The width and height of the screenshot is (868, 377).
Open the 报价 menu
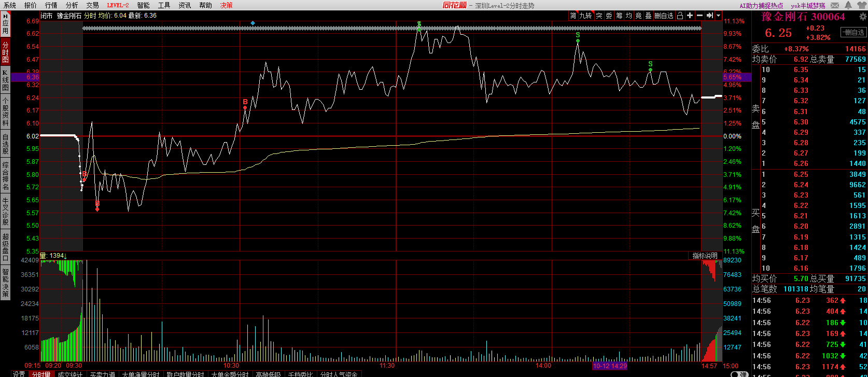tap(31, 5)
